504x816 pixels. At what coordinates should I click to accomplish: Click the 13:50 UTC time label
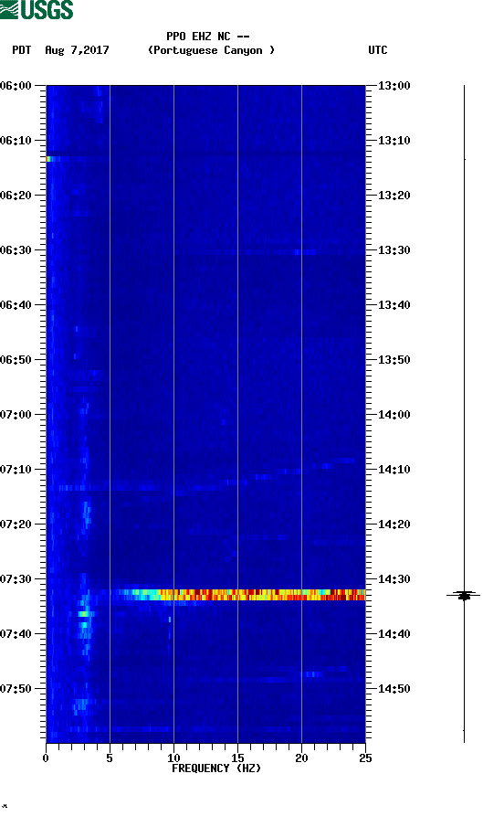pos(394,360)
